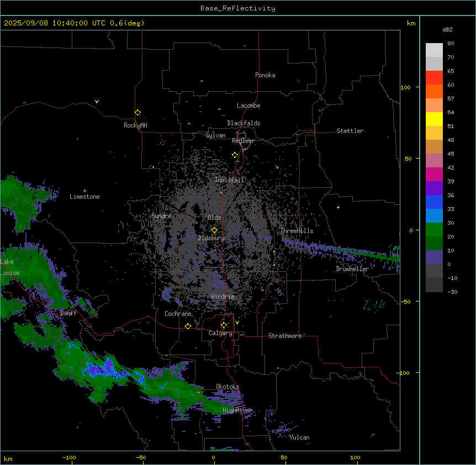Click the ThreeHills label
476x465 pixels.
click(x=297, y=231)
